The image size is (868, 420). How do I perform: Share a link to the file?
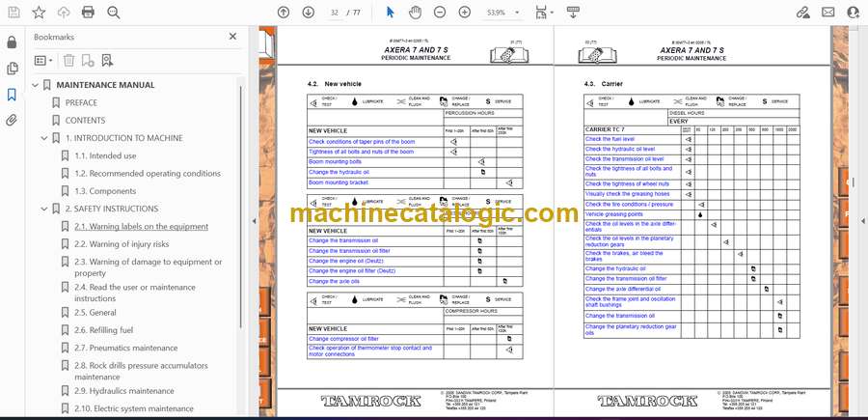tap(802, 13)
